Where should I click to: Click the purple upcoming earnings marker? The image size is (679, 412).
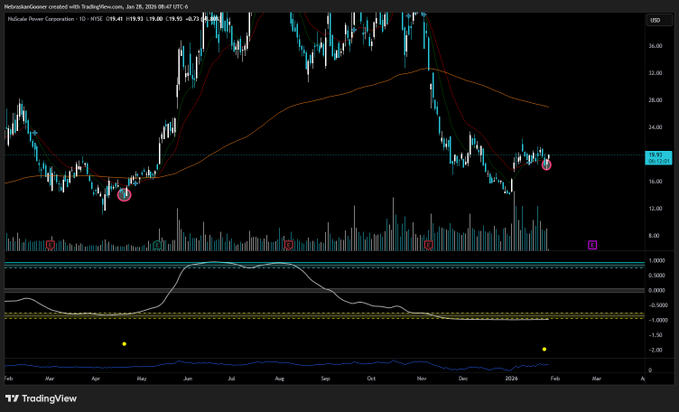click(x=593, y=244)
